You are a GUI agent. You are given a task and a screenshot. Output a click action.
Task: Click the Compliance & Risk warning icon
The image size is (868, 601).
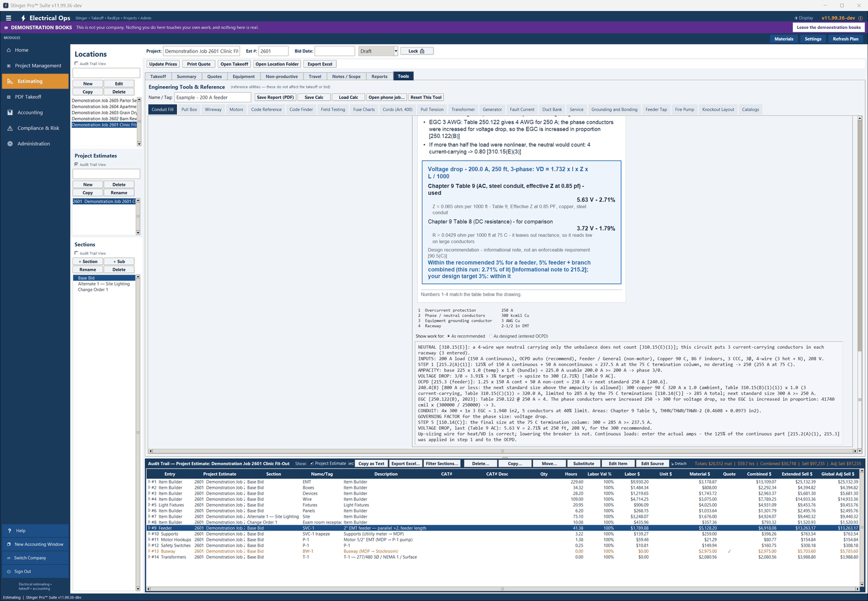click(10, 128)
